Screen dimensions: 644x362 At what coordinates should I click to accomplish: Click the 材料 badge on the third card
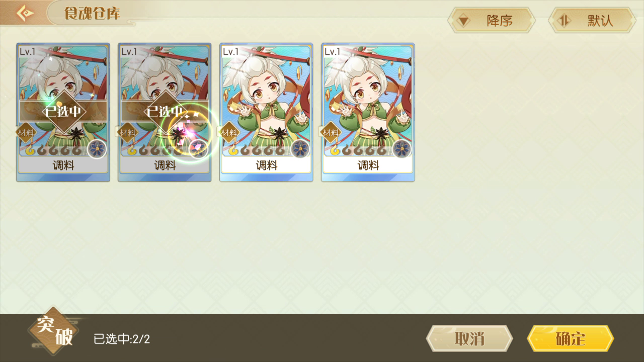coord(229,133)
